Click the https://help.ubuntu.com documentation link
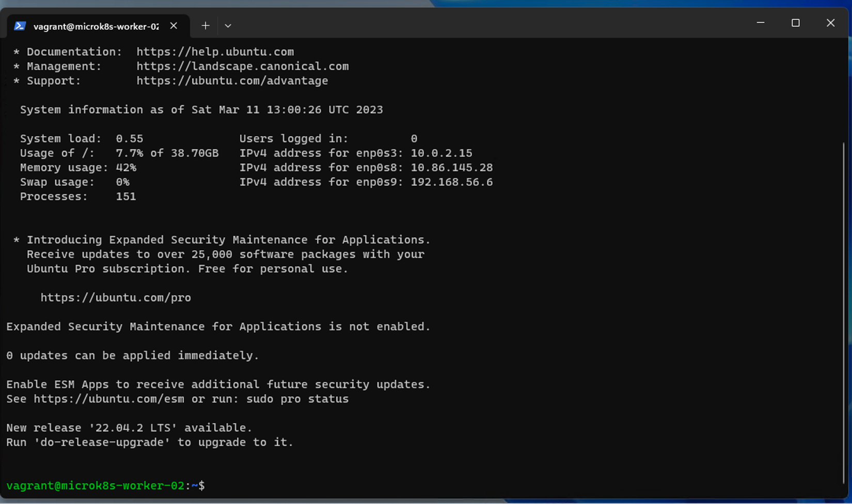The image size is (852, 504). tap(215, 52)
